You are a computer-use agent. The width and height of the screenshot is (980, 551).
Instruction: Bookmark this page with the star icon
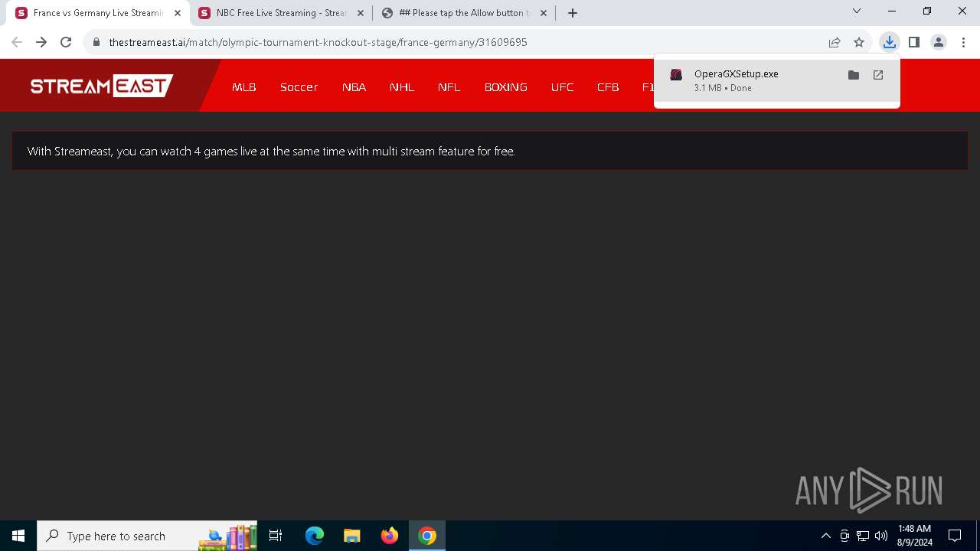[x=859, y=42]
